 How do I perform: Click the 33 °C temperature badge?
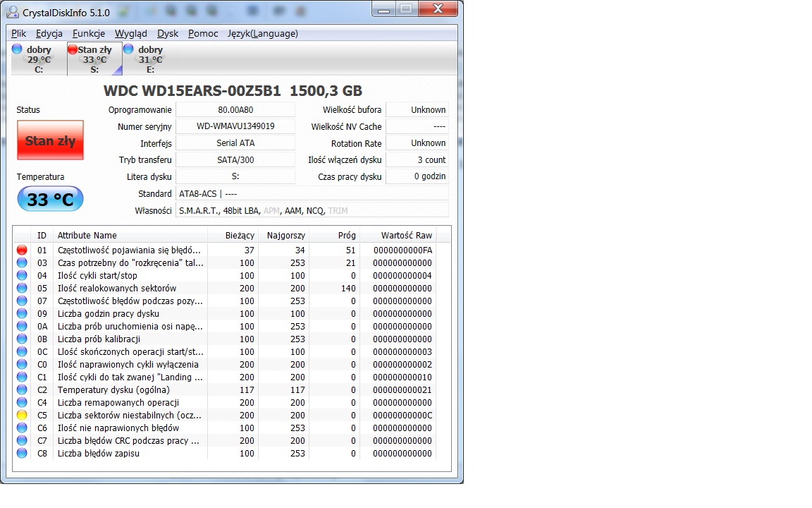(50, 199)
